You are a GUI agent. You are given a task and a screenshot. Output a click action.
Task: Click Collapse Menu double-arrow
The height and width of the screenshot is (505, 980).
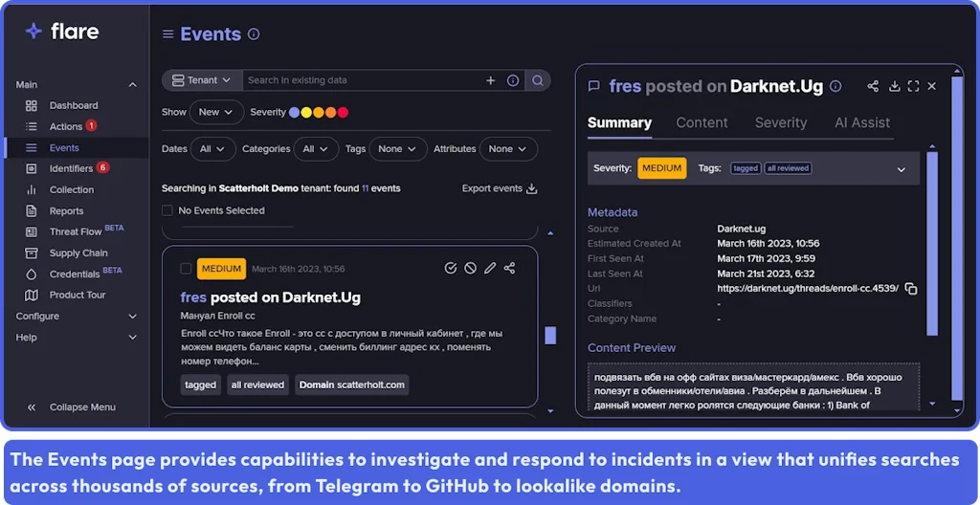coord(32,406)
